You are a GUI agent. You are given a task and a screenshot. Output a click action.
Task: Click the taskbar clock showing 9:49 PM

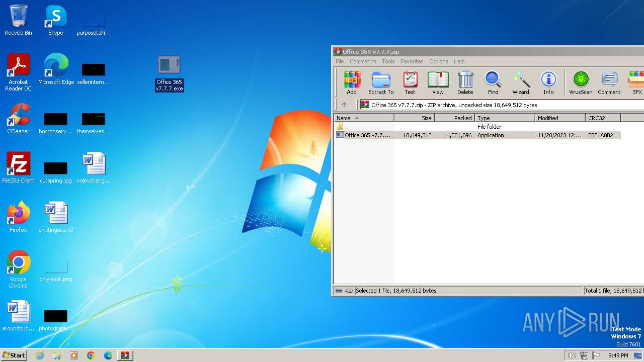pos(618,355)
